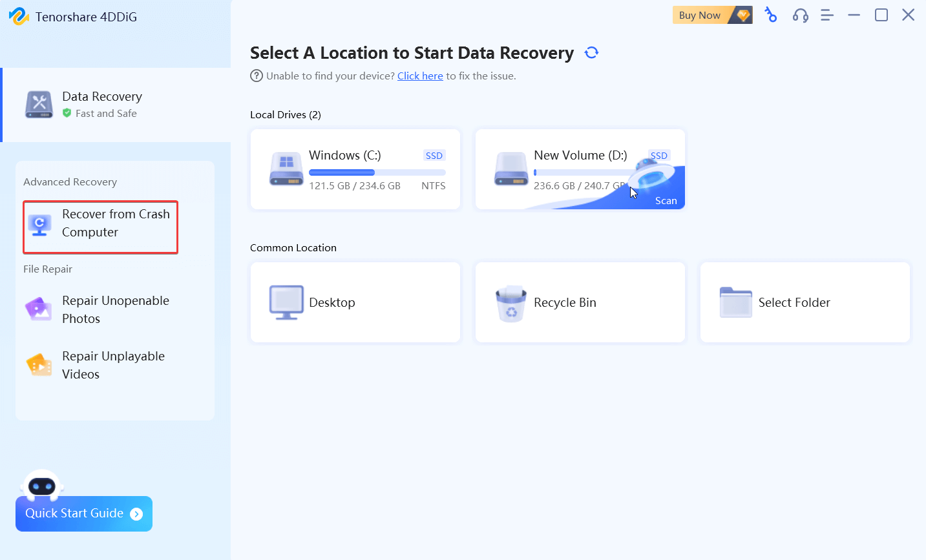Click the diamond premium icon

pyautogui.click(x=744, y=16)
